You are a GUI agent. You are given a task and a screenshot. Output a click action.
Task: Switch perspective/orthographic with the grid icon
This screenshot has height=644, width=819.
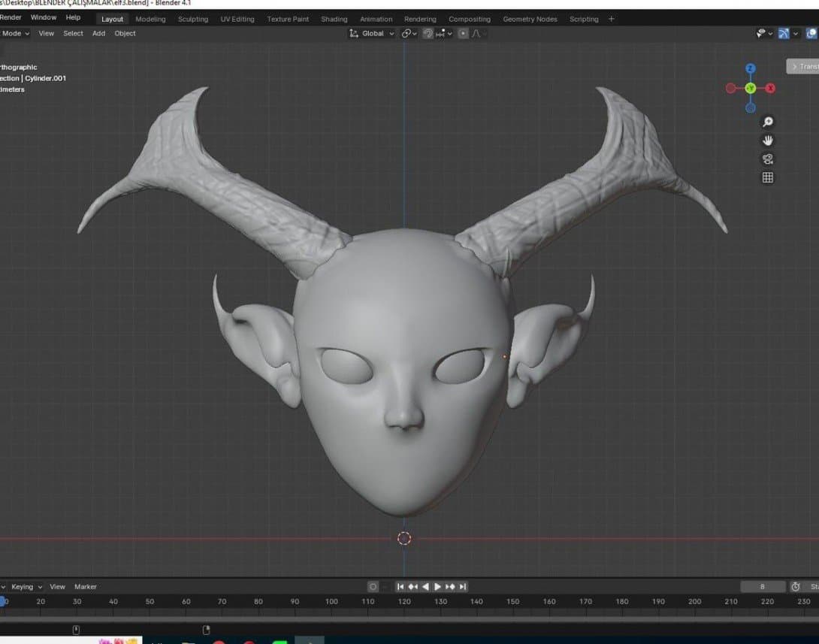[767, 178]
